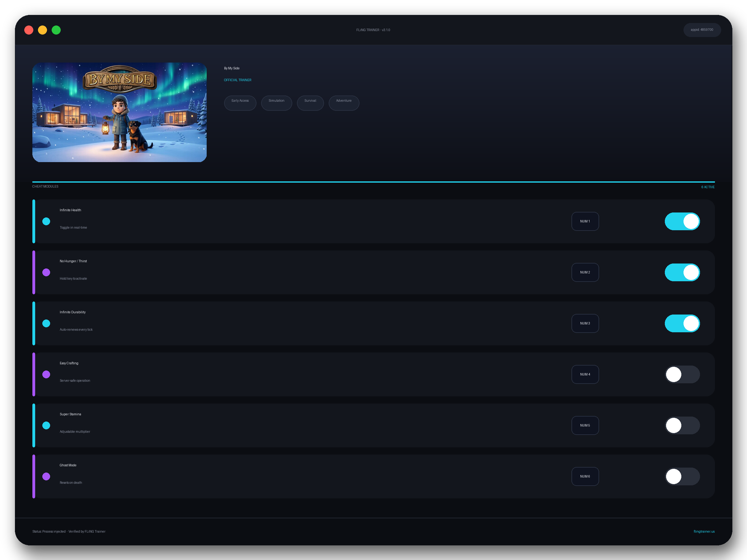Click 'Server-safe operation' description text
The height and width of the screenshot is (560, 747).
pyautogui.click(x=75, y=380)
